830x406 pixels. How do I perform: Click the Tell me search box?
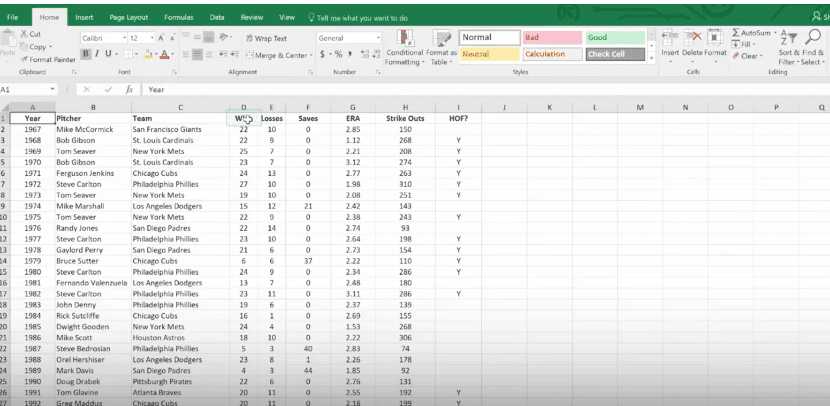(x=362, y=17)
